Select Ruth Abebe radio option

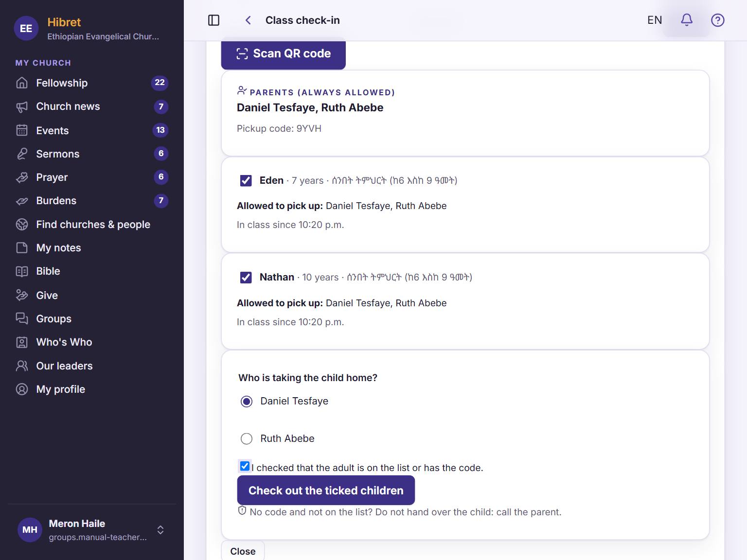[x=247, y=438]
